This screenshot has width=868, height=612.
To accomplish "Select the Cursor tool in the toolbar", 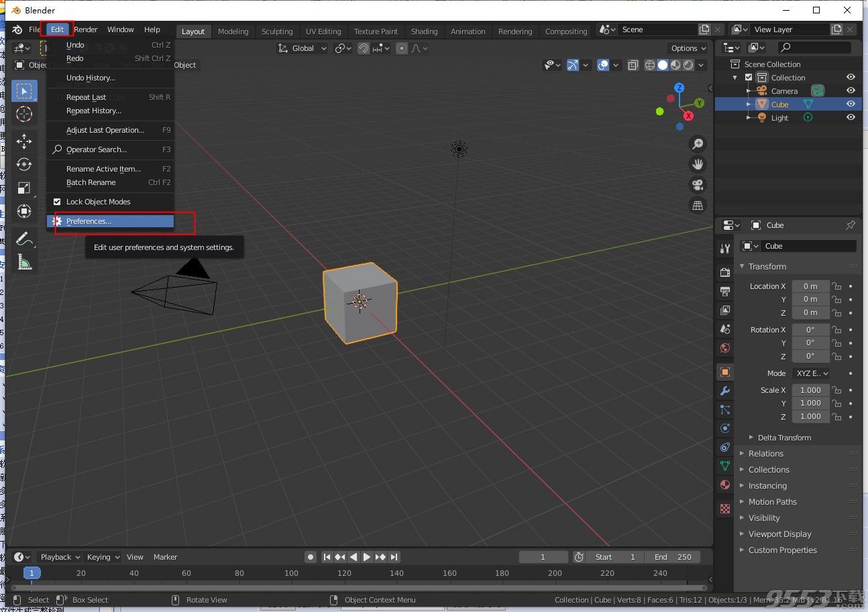I will (24, 114).
